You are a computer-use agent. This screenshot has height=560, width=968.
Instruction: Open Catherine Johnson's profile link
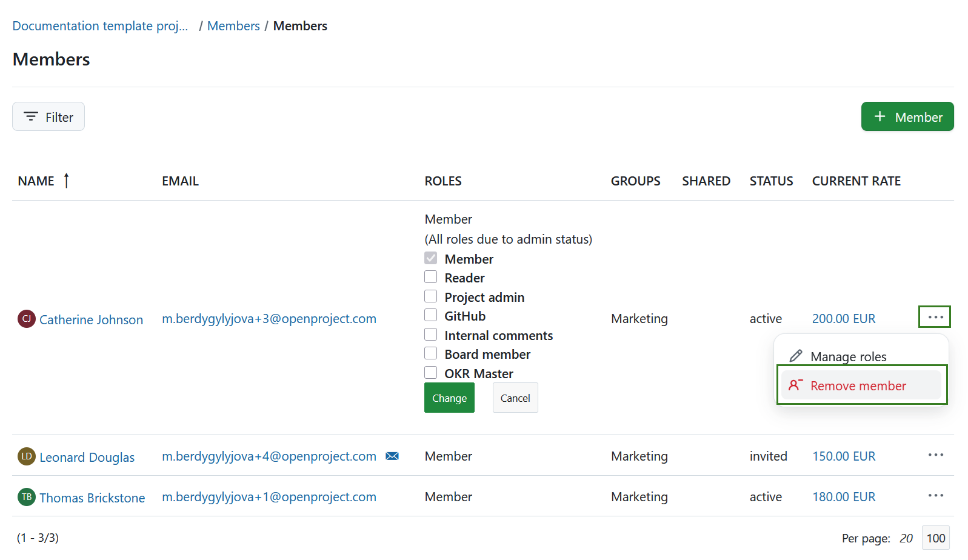pyautogui.click(x=91, y=319)
